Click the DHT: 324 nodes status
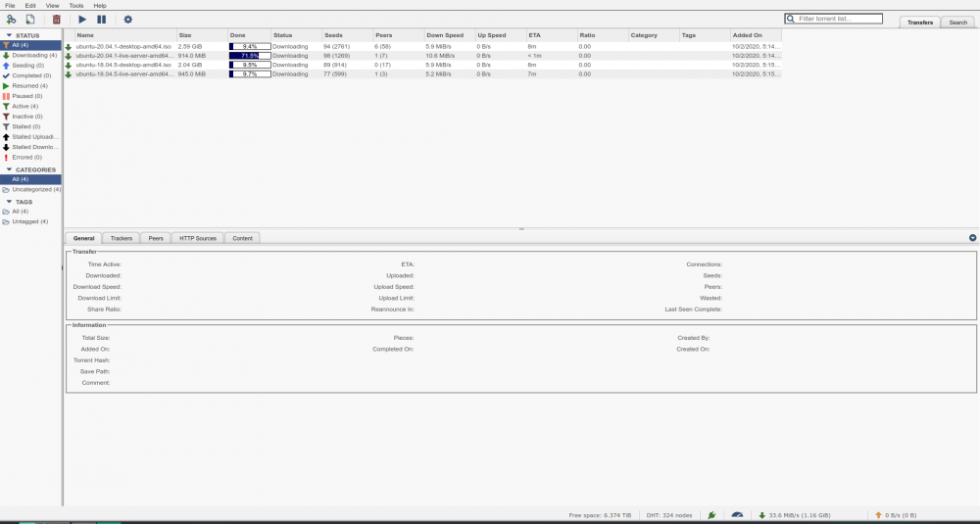 (669, 515)
